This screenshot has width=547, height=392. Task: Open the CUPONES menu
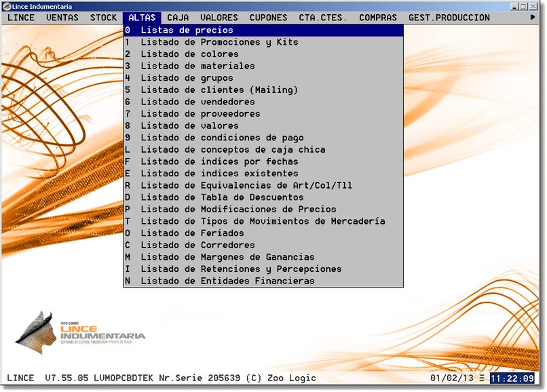268,18
